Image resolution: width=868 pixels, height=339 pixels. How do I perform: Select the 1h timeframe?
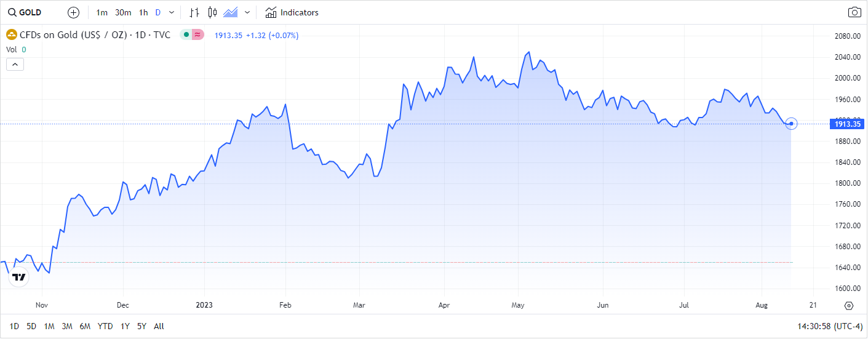(x=143, y=12)
